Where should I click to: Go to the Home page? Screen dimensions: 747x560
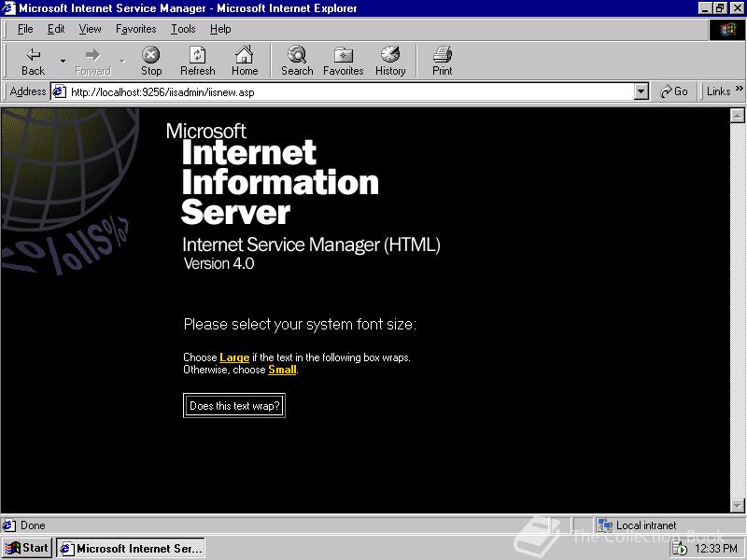click(245, 61)
